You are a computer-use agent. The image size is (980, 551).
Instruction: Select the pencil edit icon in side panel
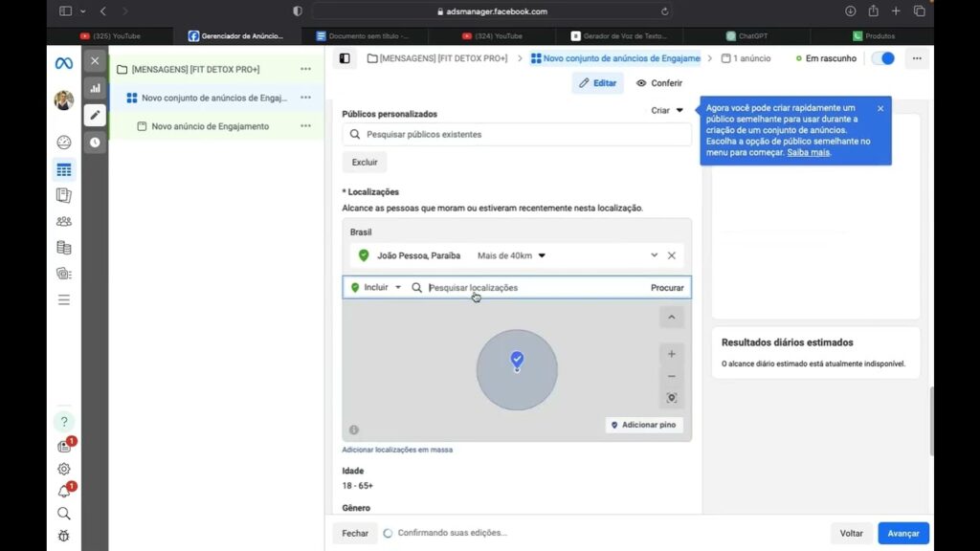(95, 115)
